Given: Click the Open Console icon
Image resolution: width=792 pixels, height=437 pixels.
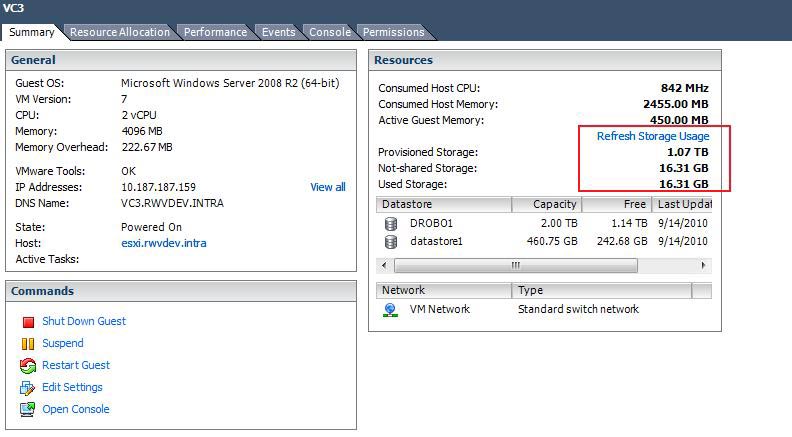Looking at the screenshot, I should [28, 410].
